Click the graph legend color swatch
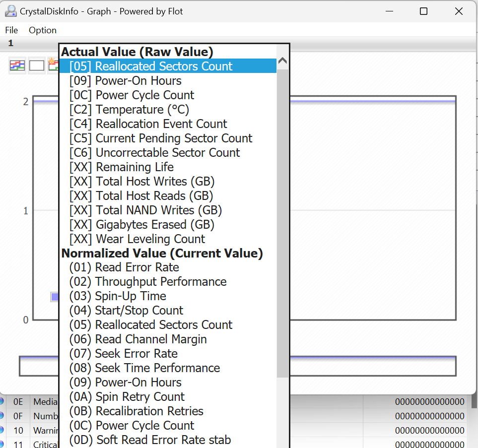 (x=55, y=297)
